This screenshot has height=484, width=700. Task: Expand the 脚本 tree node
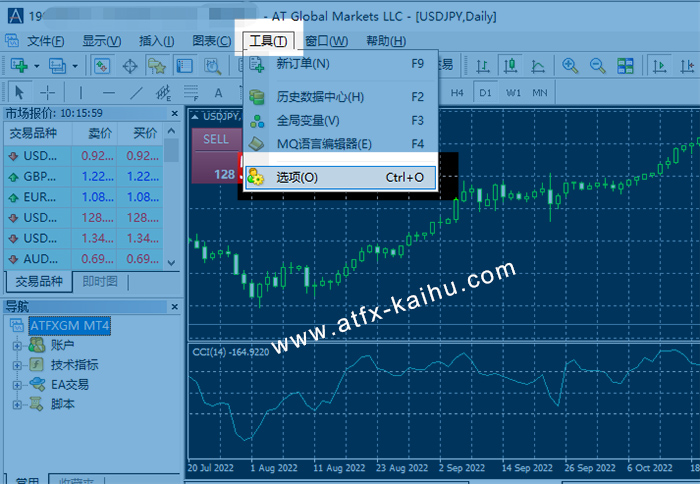(17, 405)
